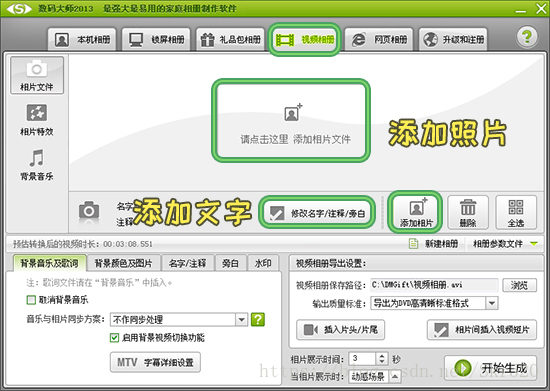The height and width of the screenshot is (391, 550).
Task: Click the S logo in title bar
Action: (x=19, y=8)
